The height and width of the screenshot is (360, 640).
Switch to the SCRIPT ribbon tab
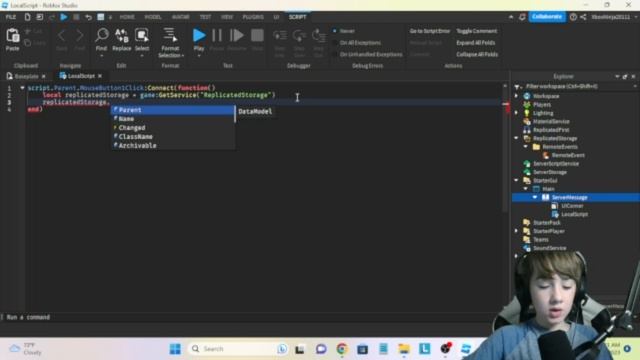pyautogui.click(x=297, y=17)
